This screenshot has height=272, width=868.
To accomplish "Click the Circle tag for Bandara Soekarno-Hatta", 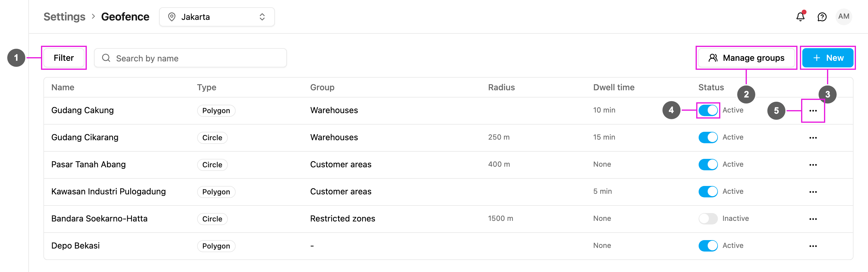I will pyautogui.click(x=212, y=219).
